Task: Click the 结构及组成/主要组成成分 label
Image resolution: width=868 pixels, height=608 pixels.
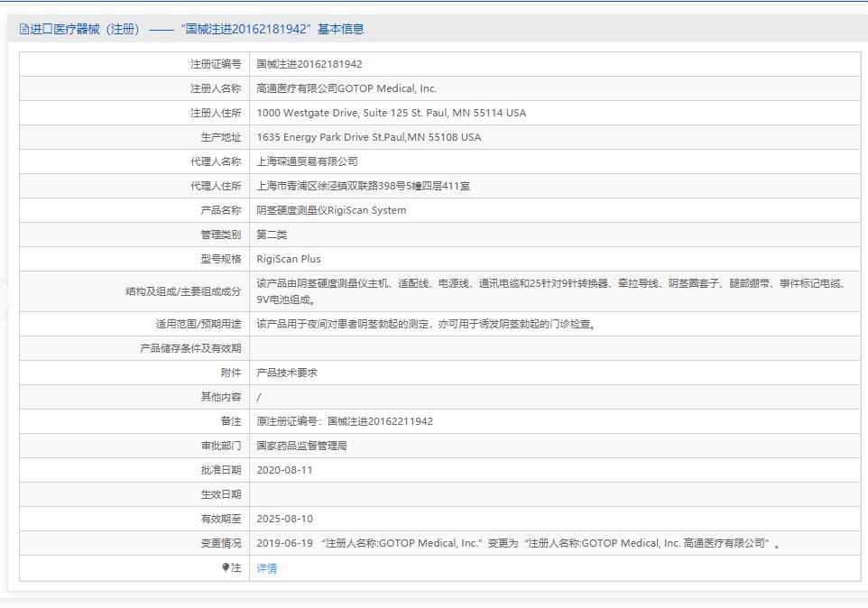Action: tap(183, 291)
